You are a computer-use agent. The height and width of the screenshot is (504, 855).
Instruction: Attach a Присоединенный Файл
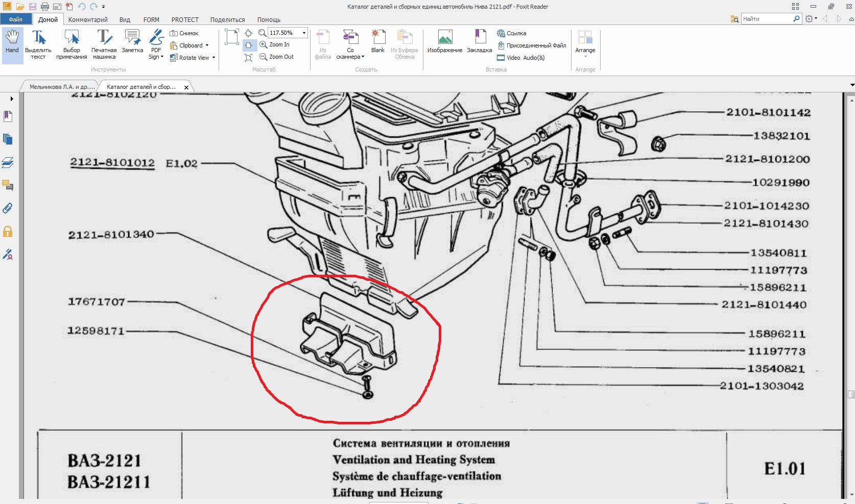coord(532,45)
